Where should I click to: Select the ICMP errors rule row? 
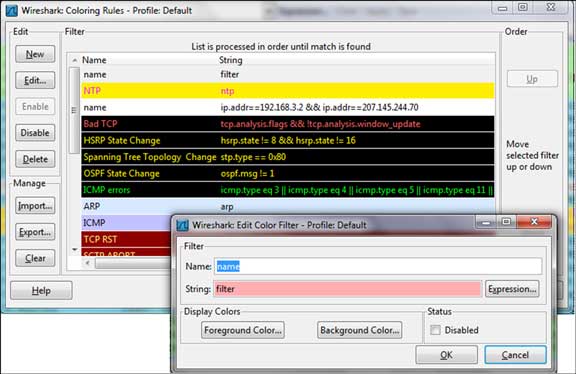[288, 190]
